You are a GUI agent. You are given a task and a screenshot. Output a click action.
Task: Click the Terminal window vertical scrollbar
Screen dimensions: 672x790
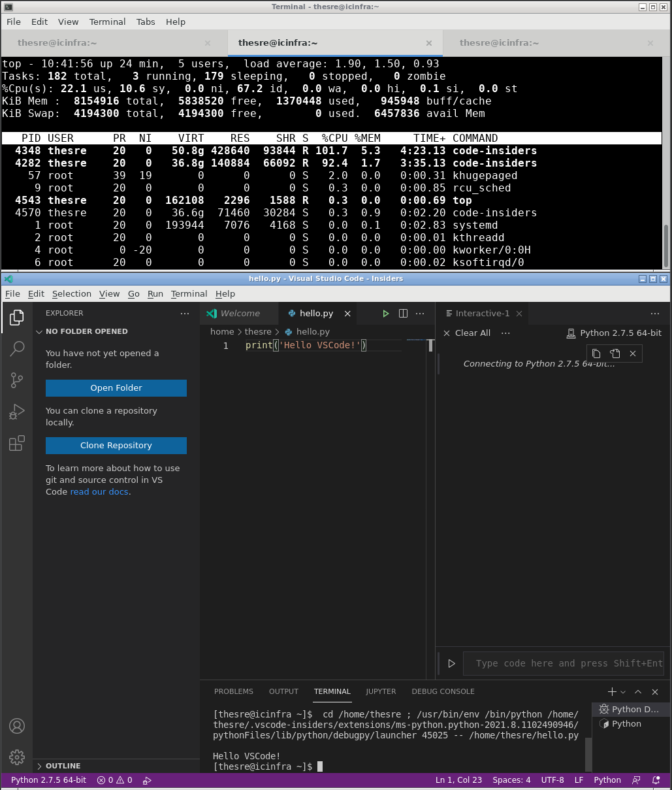666,247
